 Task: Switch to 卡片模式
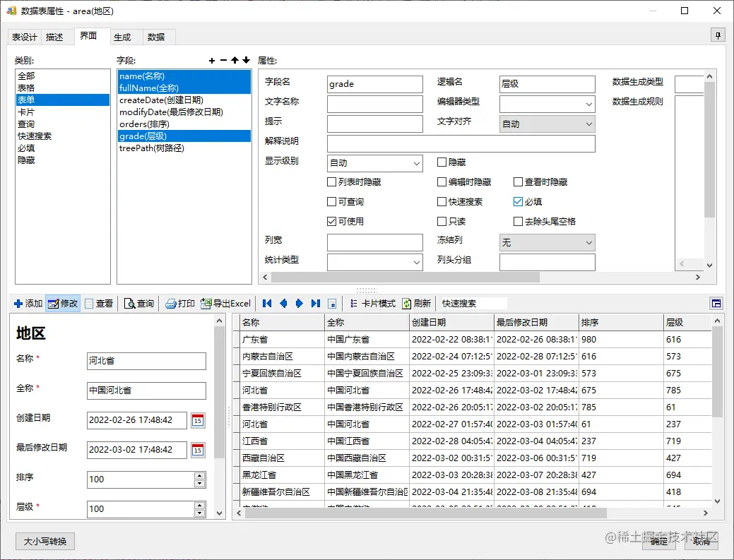tap(373, 304)
